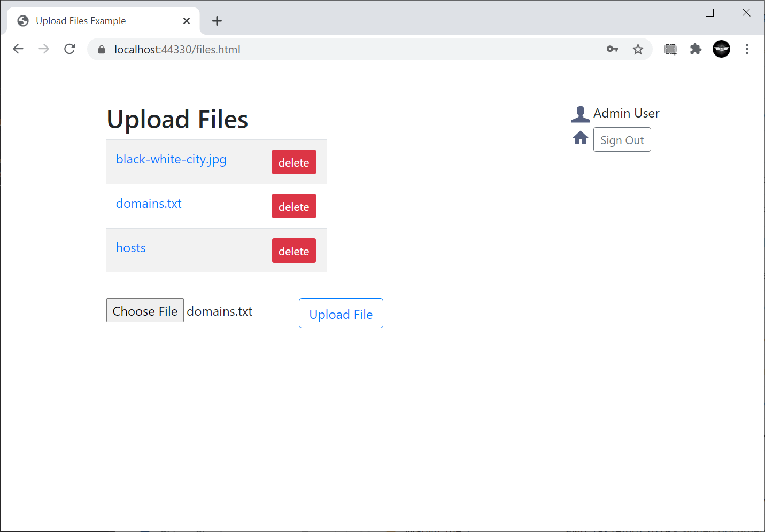Viewport: 765px width, 532px height.
Task: Open the domains.txt file link
Action: point(148,204)
